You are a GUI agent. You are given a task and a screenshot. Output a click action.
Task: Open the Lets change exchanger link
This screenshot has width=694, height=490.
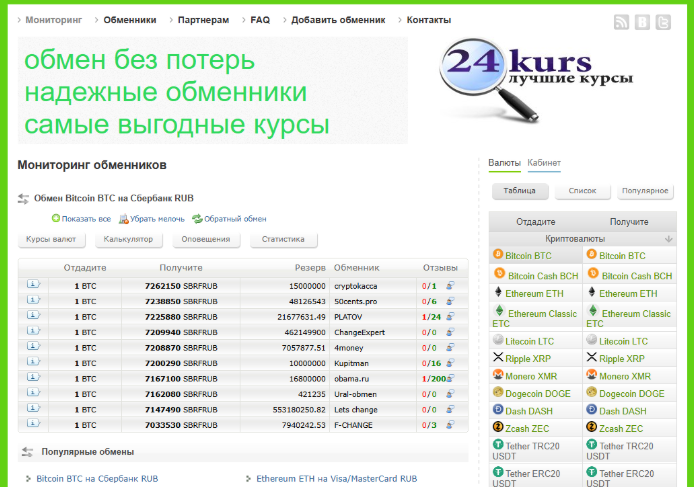pos(356,410)
